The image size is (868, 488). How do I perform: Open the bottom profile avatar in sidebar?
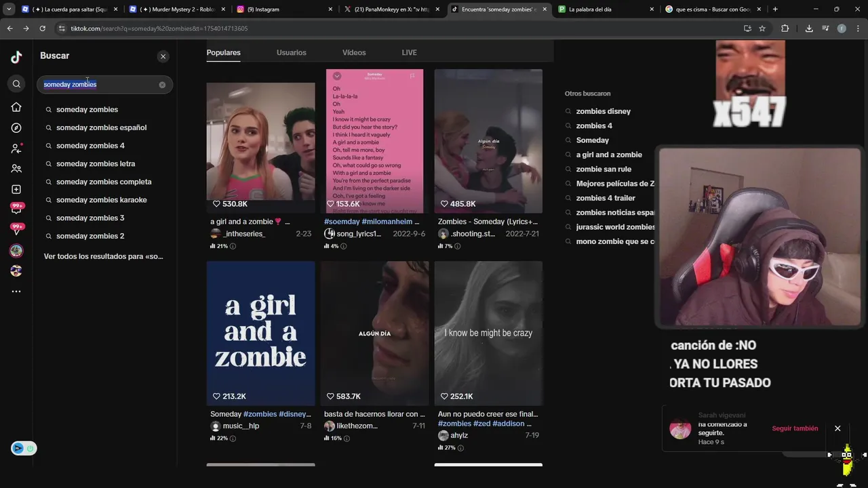coord(16,271)
